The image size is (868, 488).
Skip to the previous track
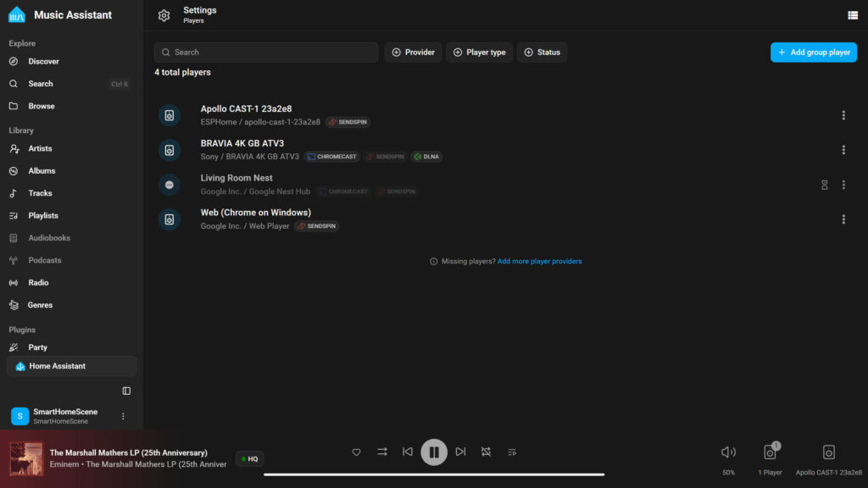tap(408, 452)
